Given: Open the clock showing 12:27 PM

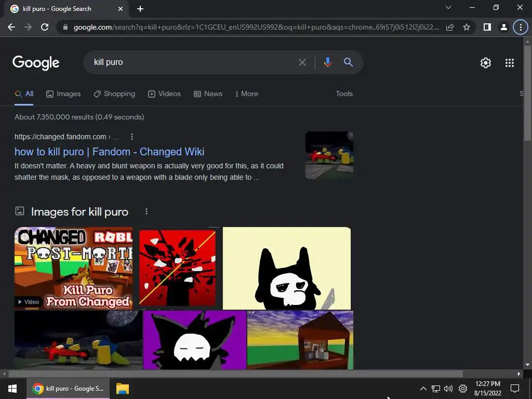Looking at the screenshot, I should (487, 389).
